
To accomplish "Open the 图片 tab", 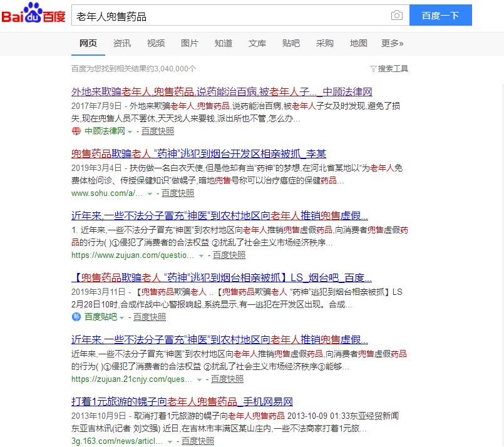I will coord(189,43).
